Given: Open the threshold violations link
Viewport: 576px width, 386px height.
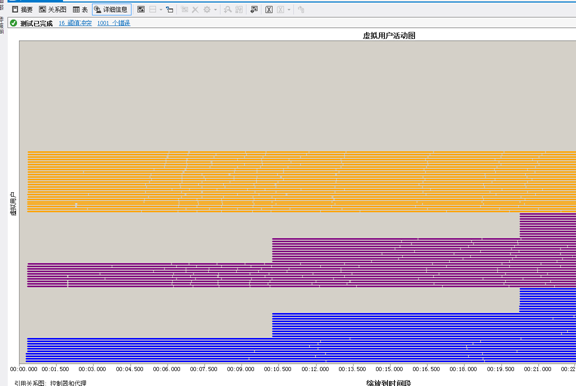Looking at the screenshot, I should point(75,23).
